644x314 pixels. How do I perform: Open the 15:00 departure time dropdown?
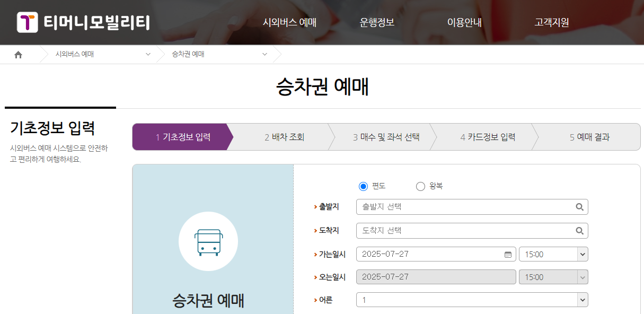point(581,254)
